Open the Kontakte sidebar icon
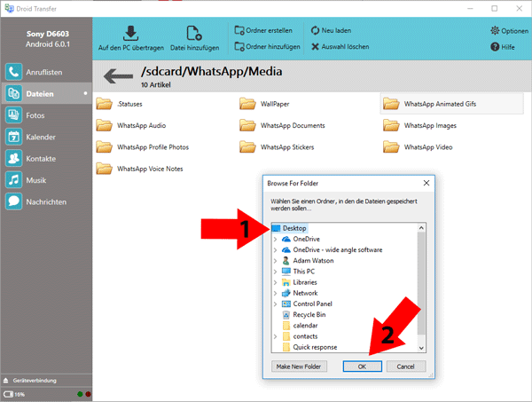The image size is (532, 402). click(x=13, y=158)
